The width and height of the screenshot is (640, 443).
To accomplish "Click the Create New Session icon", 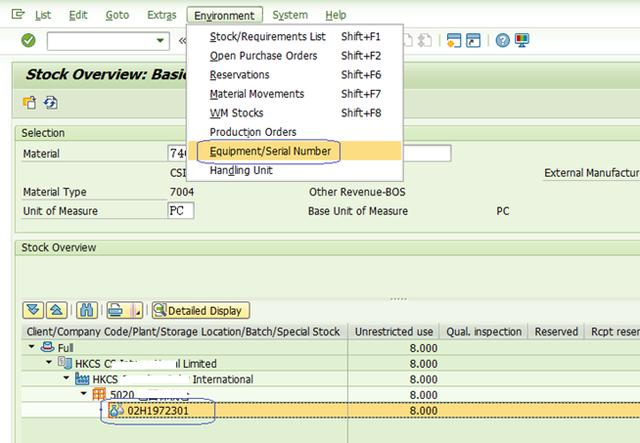I will point(454,41).
